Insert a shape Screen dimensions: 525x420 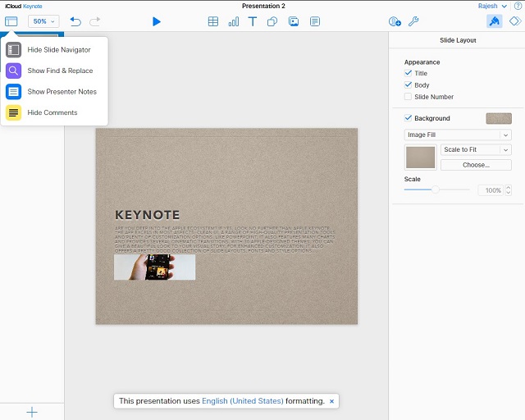tap(272, 21)
